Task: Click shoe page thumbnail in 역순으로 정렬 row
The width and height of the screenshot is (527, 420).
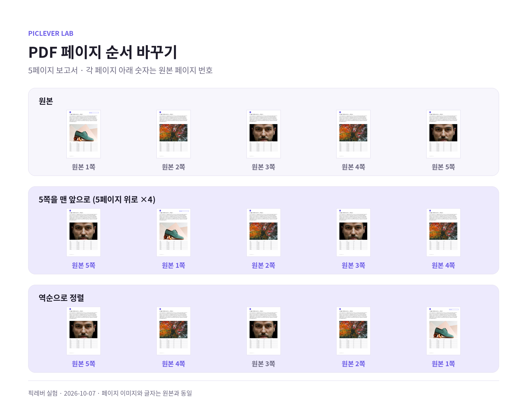Action: pos(443,331)
